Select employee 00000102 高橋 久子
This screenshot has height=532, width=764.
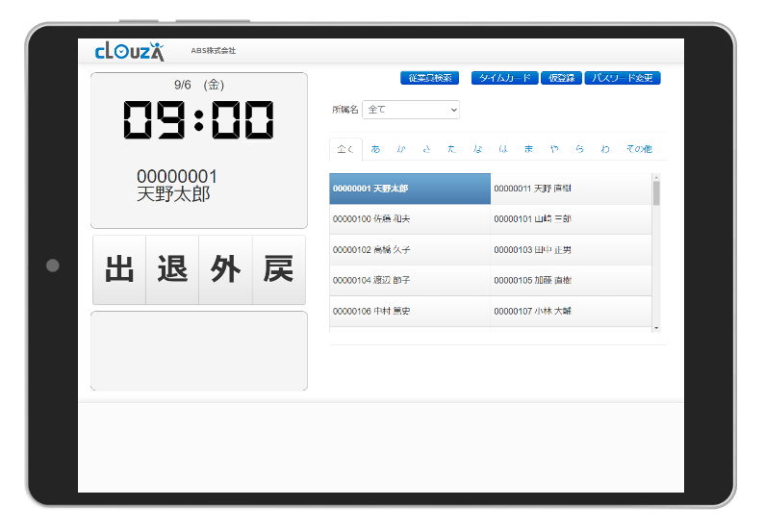coord(410,250)
